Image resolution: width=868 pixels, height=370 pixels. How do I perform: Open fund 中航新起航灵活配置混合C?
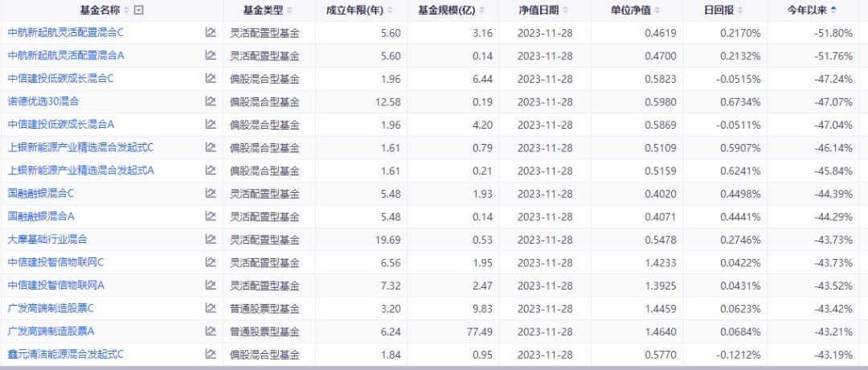tap(65, 33)
